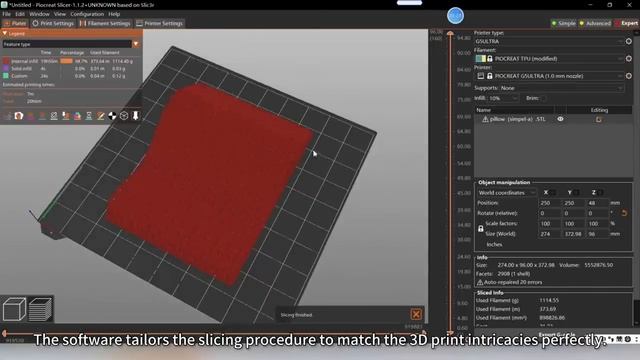Enable the Brim checkbox
640x360 pixels.
pyautogui.click(x=543, y=98)
